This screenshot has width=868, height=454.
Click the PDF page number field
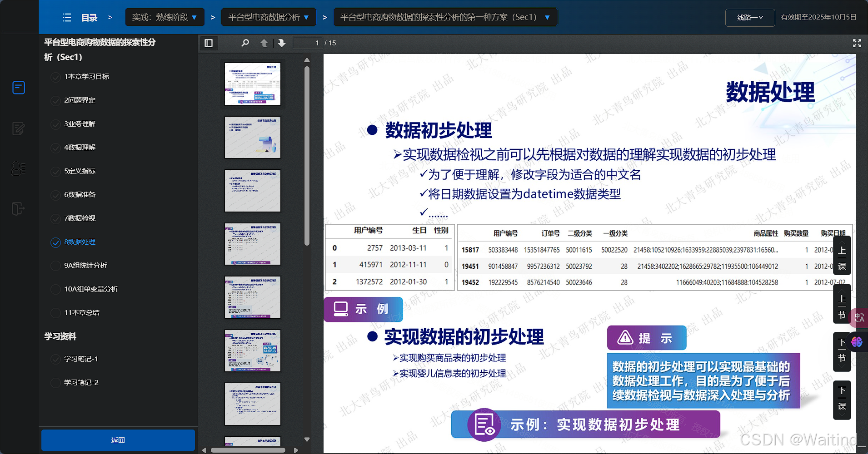click(308, 43)
